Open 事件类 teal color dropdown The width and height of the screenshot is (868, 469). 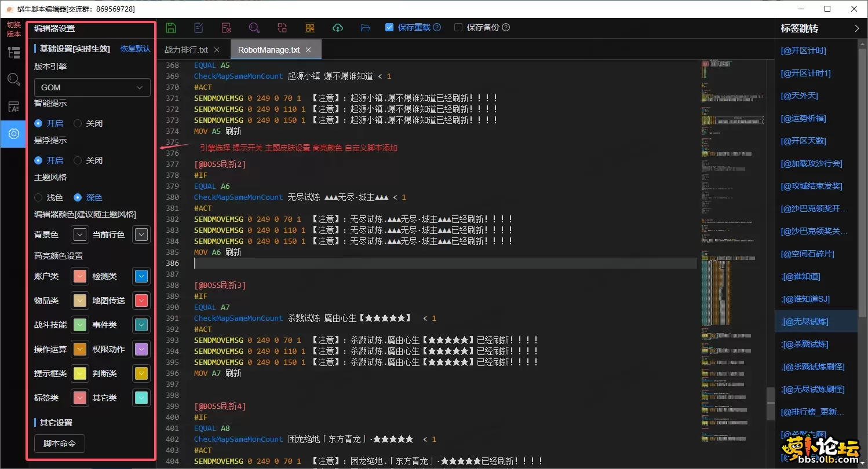point(141,325)
